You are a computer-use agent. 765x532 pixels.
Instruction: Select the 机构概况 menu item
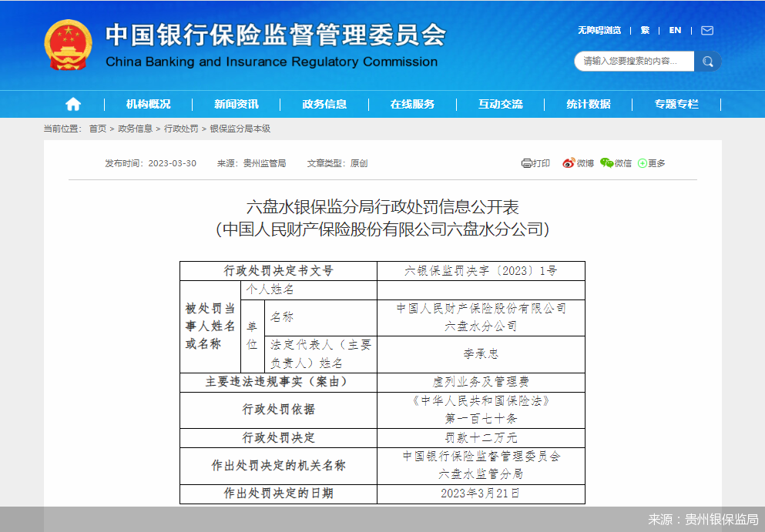(147, 104)
